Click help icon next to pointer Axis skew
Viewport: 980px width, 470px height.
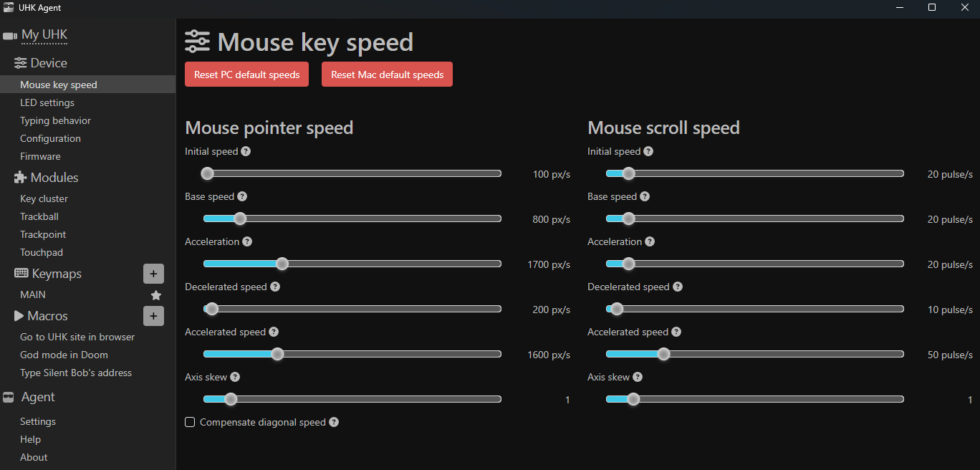(x=235, y=377)
